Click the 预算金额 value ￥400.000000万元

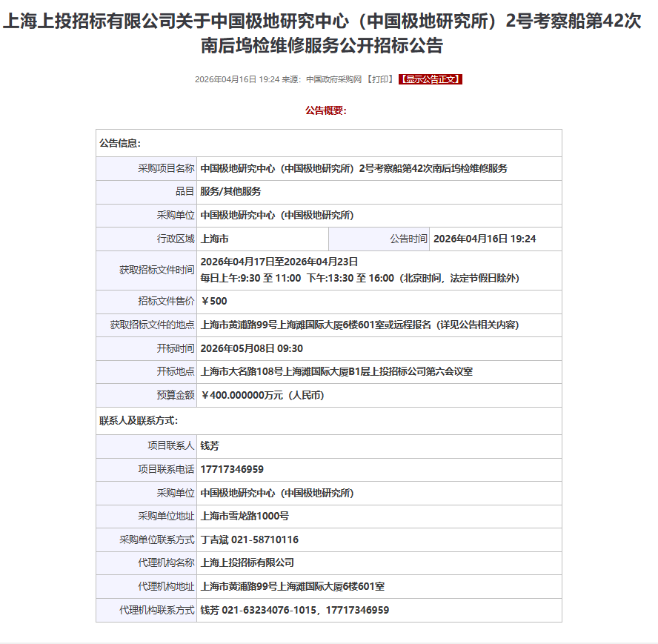pos(262,395)
